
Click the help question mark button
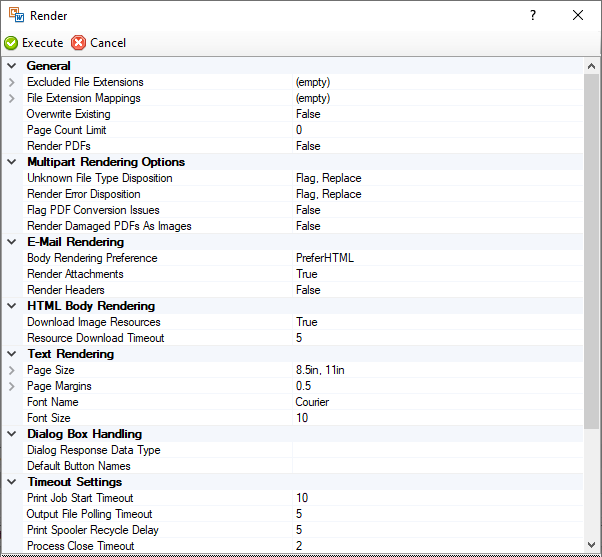tap(533, 15)
